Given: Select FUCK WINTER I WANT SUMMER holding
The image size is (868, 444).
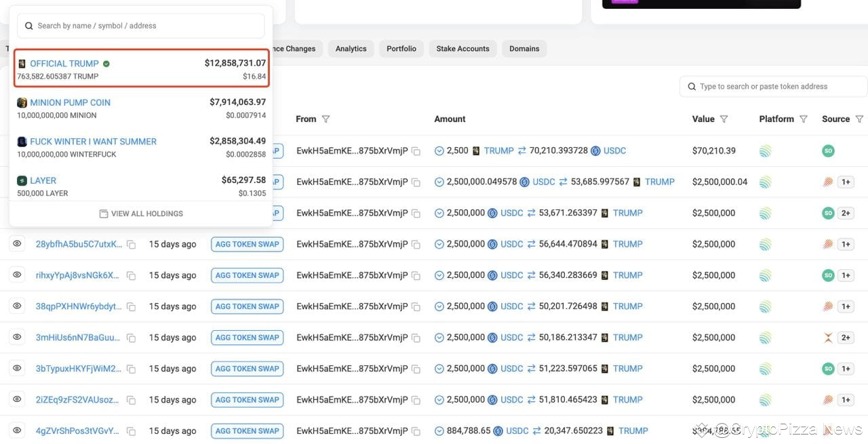Looking at the screenshot, I should tap(141, 147).
